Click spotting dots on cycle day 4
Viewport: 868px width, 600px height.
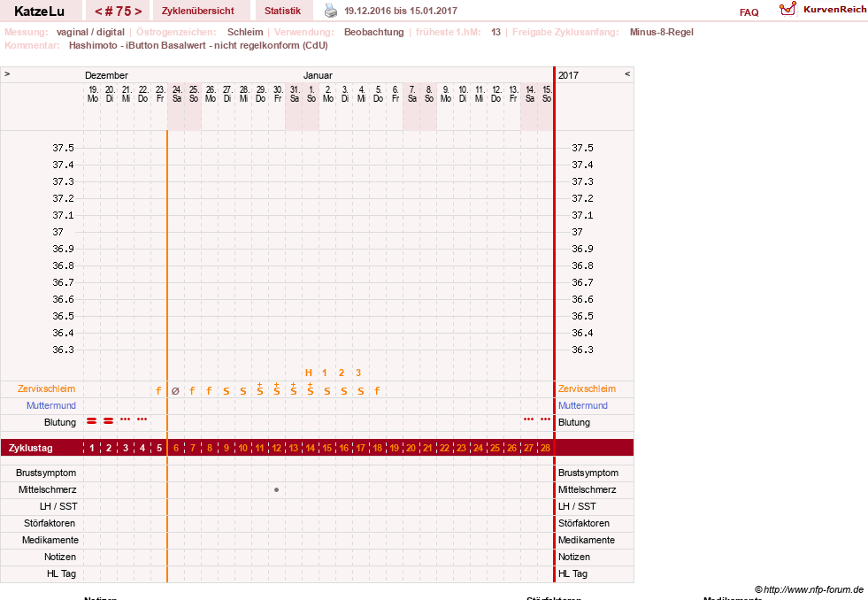click(x=142, y=419)
